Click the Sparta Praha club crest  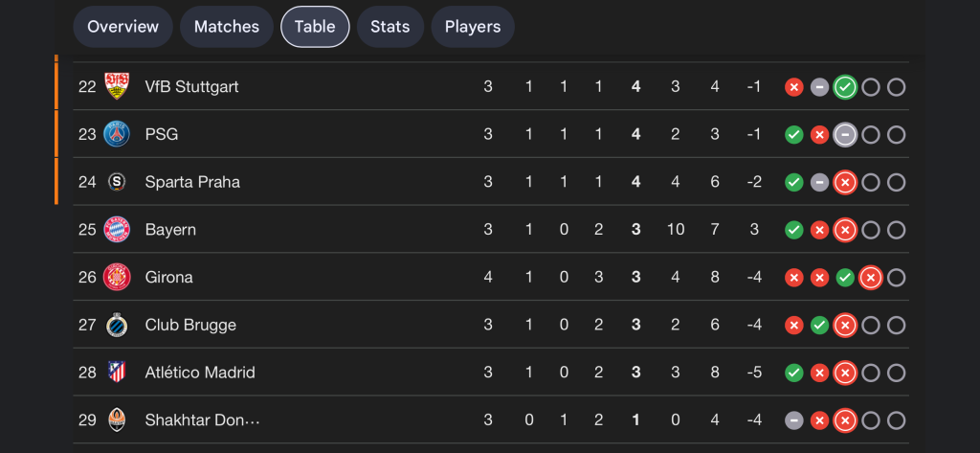(x=117, y=182)
